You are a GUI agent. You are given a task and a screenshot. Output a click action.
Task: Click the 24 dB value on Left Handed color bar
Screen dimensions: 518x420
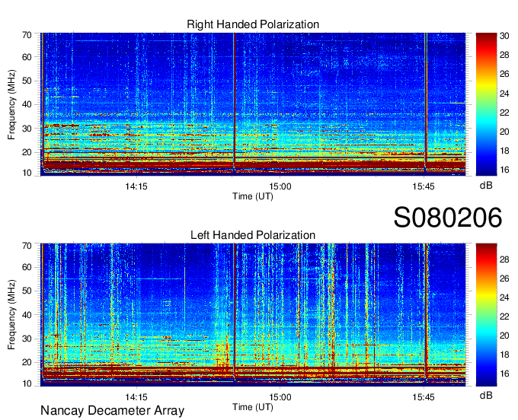click(x=505, y=298)
